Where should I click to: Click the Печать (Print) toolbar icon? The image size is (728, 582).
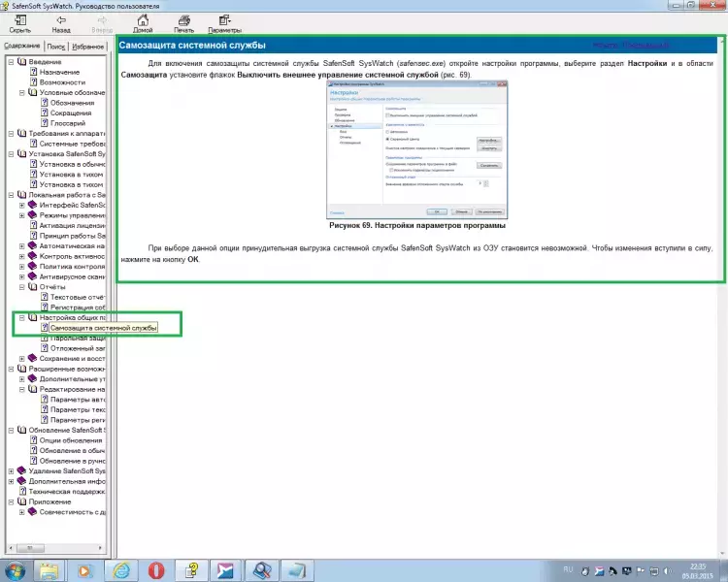pyautogui.click(x=183, y=23)
